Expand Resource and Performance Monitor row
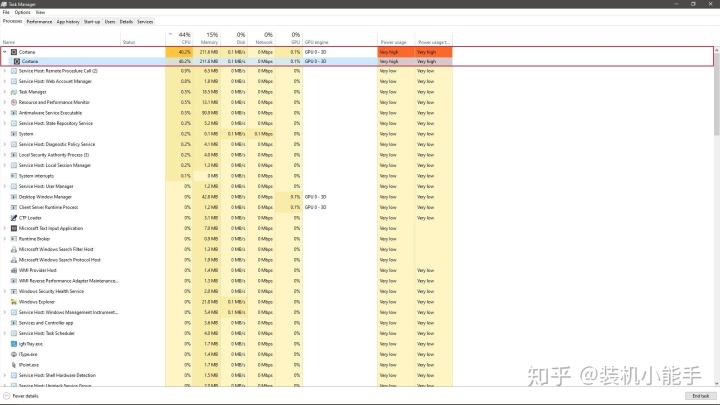 coord(5,102)
